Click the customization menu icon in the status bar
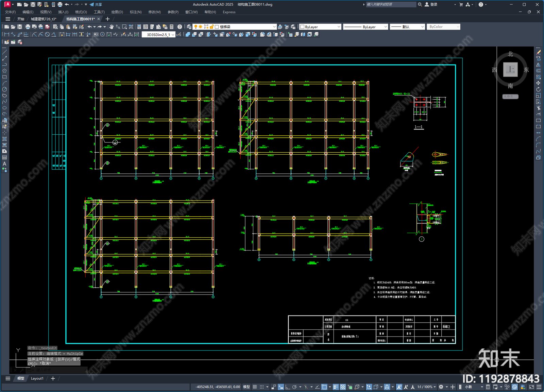The width and height of the screenshot is (544, 392). point(540,387)
